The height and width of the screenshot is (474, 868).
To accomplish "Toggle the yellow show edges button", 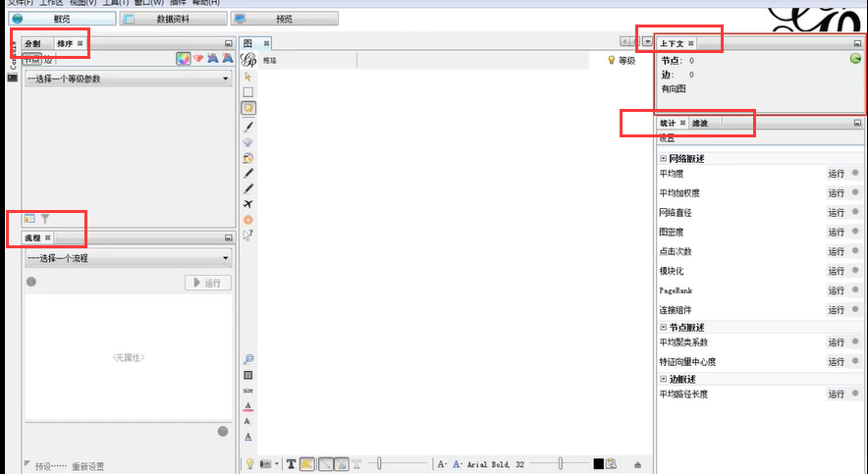I will point(306,464).
